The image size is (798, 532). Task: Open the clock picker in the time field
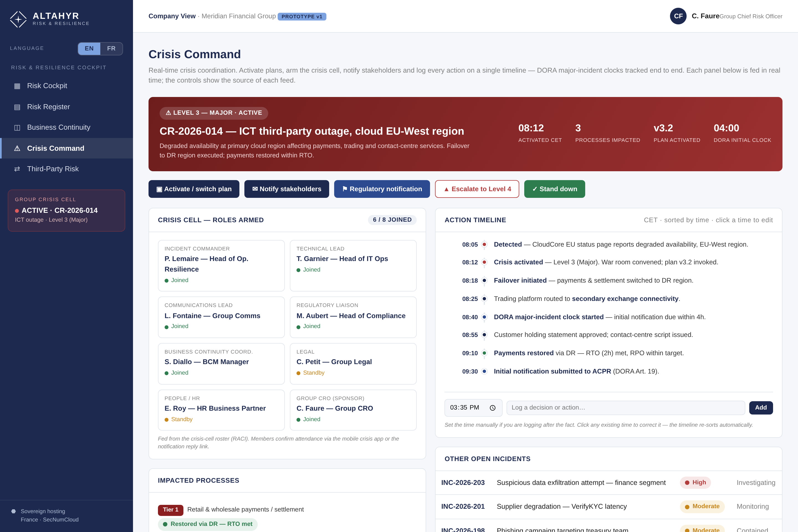[x=493, y=408]
